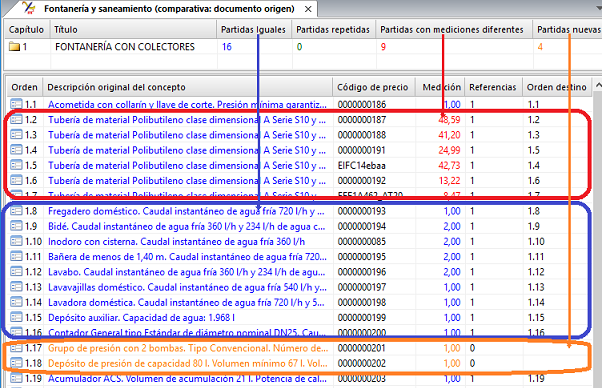Click the Referencias column header
Screen dimensions: 603x389
point(493,87)
